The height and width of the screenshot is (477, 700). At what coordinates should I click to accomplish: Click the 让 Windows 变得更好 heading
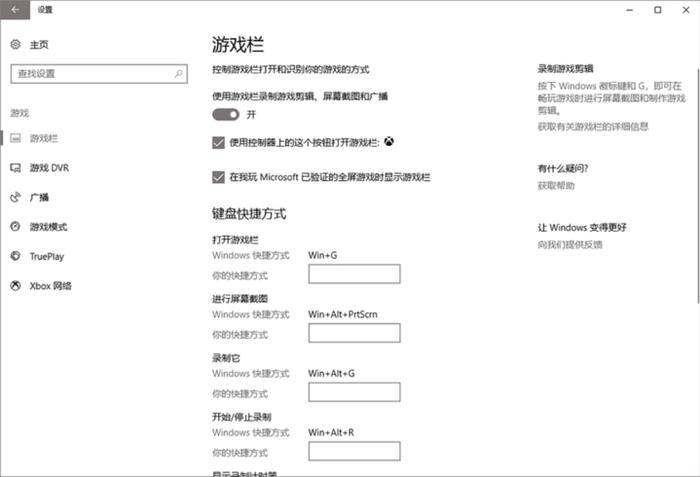coord(582,227)
